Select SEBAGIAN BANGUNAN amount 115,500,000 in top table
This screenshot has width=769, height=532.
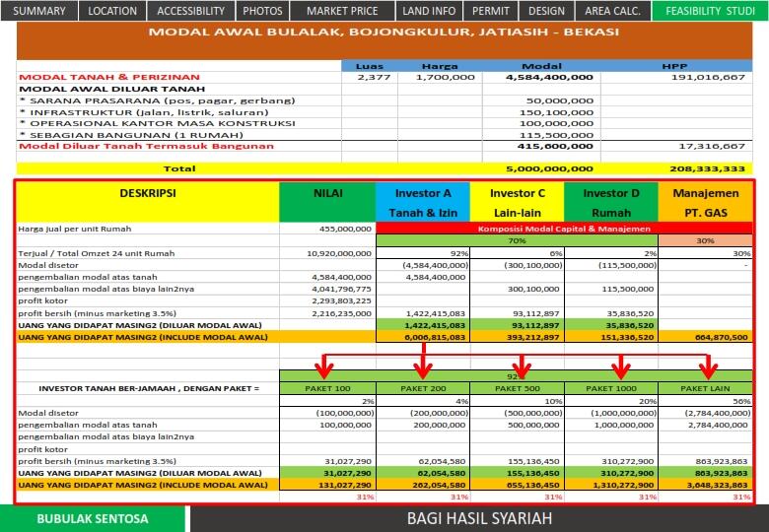pyautogui.click(x=557, y=135)
